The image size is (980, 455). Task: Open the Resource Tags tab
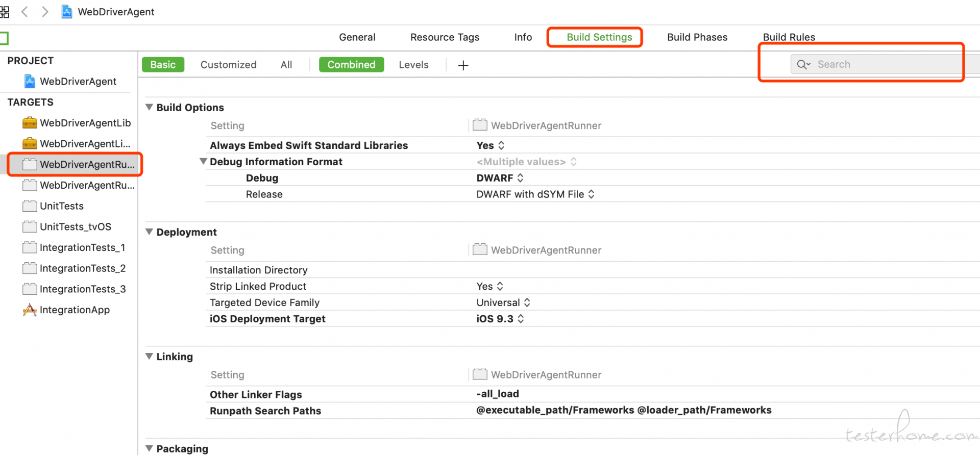coord(445,37)
